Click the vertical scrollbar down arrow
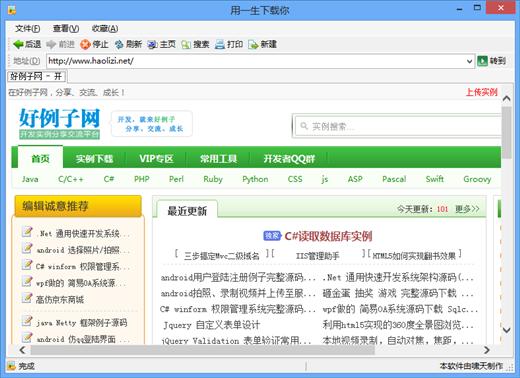Viewport: 520px width, 378px height. [507, 330]
